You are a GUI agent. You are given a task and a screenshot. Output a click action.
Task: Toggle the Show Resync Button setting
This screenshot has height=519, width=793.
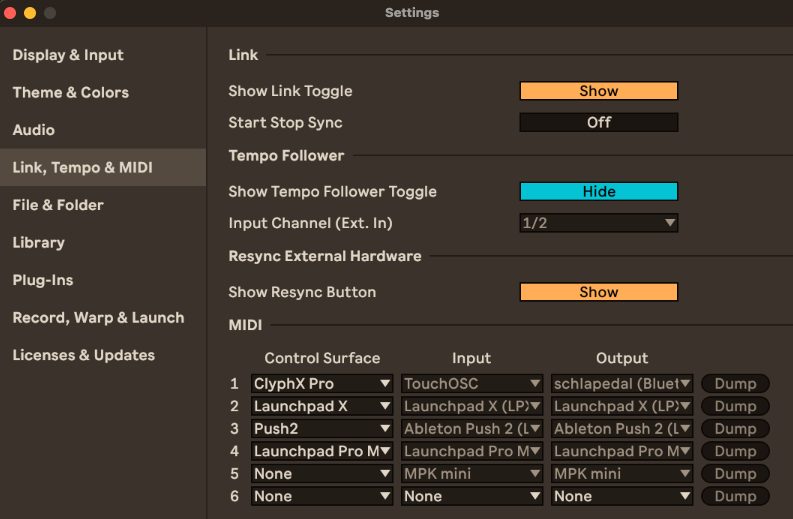pyautogui.click(x=598, y=292)
